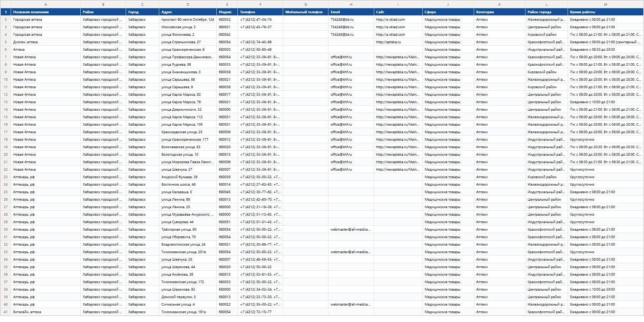Screen dimensions: 644x322
Task: Select address 'улица Стрельникова, 27'
Action: tap(188, 42)
